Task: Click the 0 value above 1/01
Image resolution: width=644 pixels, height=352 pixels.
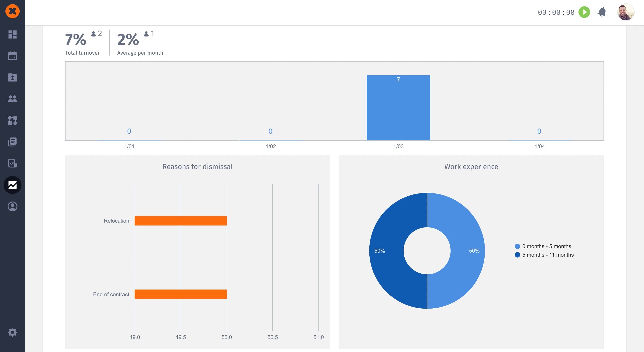Action: point(129,131)
